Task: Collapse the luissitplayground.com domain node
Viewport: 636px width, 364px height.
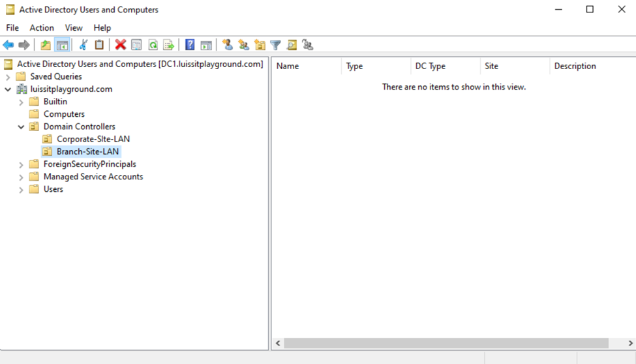Action: [x=8, y=89]
